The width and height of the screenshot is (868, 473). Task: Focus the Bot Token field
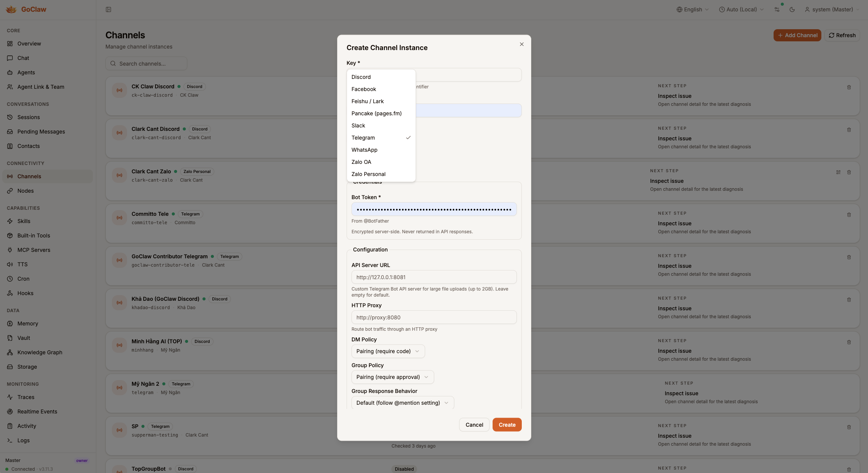434,209
